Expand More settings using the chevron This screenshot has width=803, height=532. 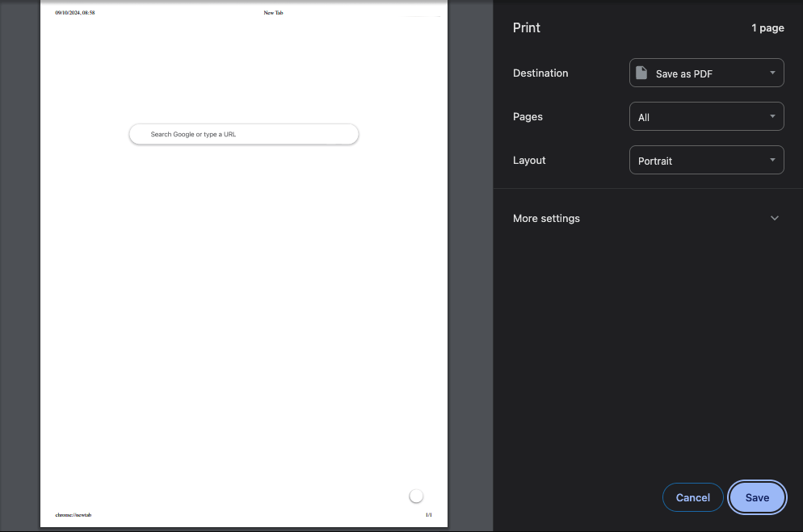774,218
